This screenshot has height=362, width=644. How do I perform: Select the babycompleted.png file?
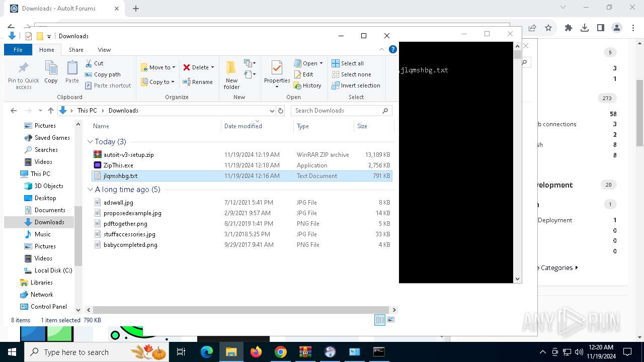(x=130, y=245)
